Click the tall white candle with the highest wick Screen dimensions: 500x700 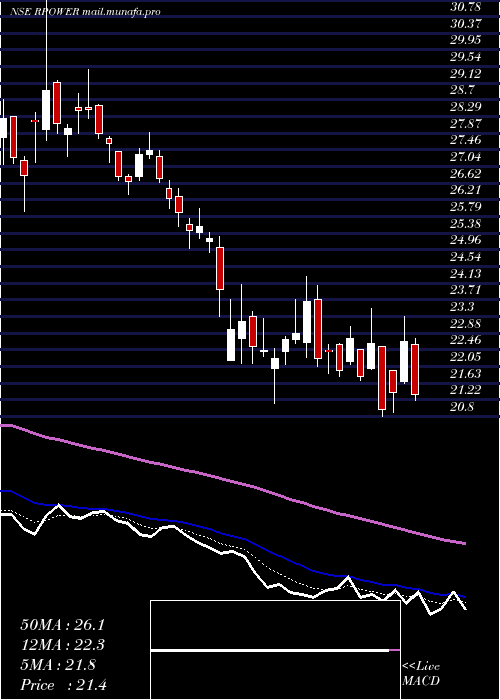pyautogui.click(x=46, y=110)
